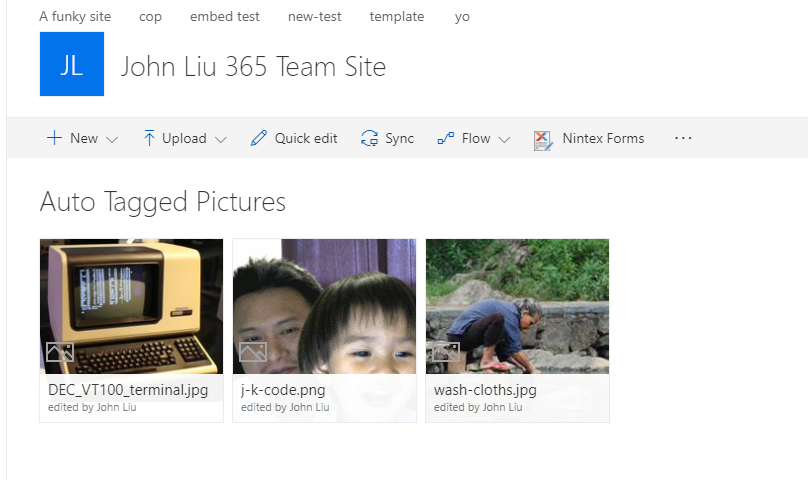
Task: Open the 'embed test' navigation link
Action: click(x=225, y=17)
